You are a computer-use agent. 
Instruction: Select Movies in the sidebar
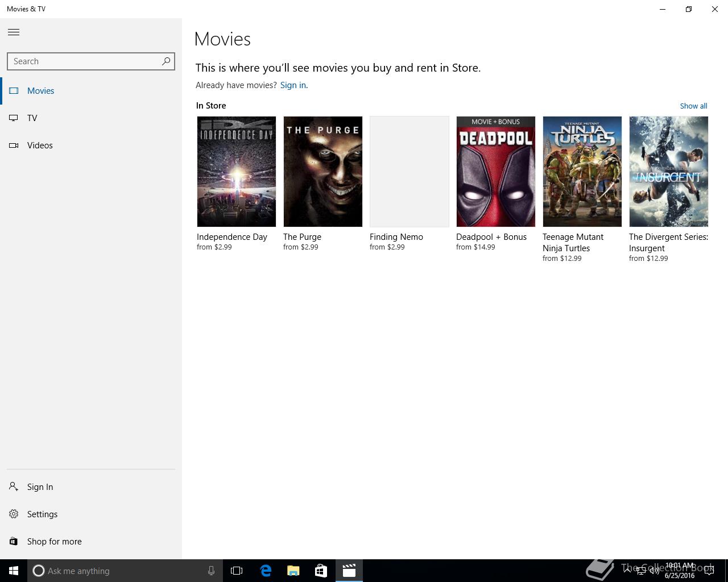tap(91, 91)
